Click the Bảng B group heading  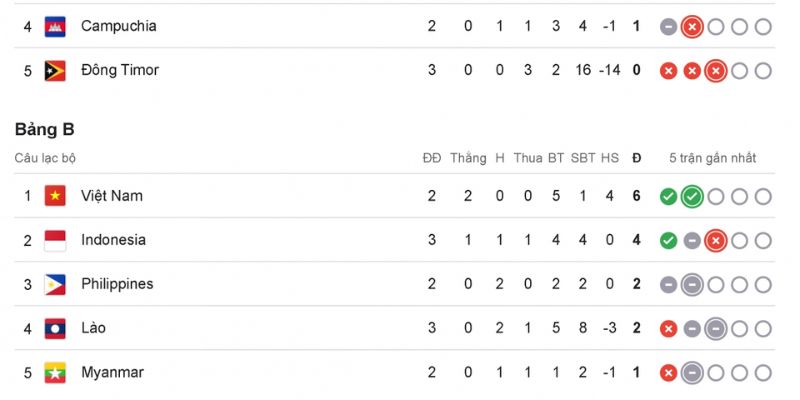tap(44, 130)
